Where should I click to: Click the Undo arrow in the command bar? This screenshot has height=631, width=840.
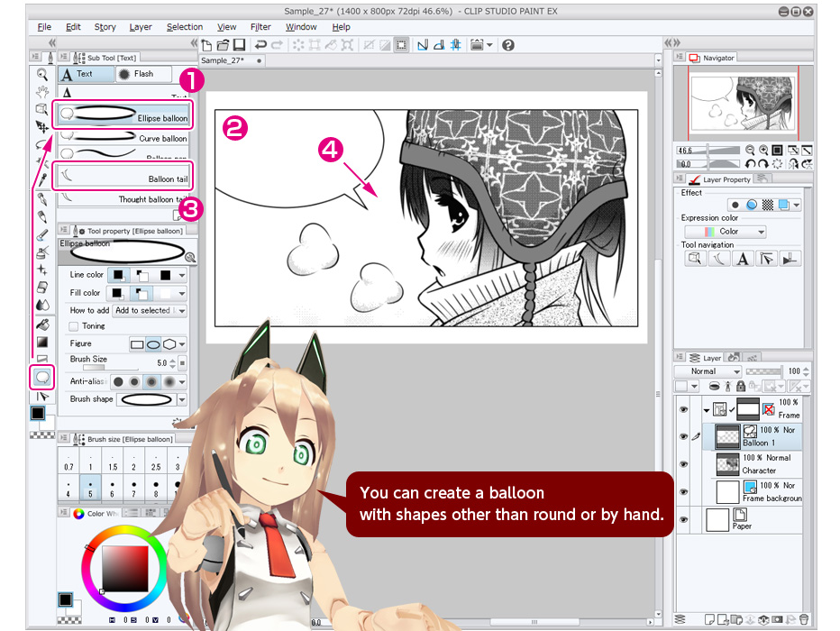(260, 44)
